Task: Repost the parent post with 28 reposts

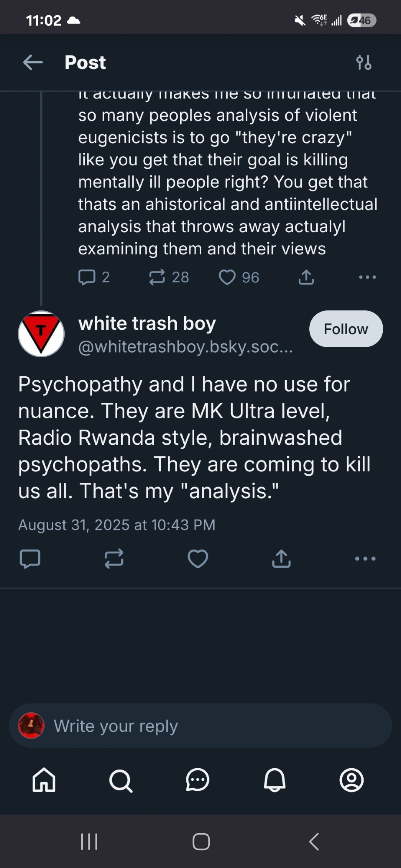Action: (157, 277)
